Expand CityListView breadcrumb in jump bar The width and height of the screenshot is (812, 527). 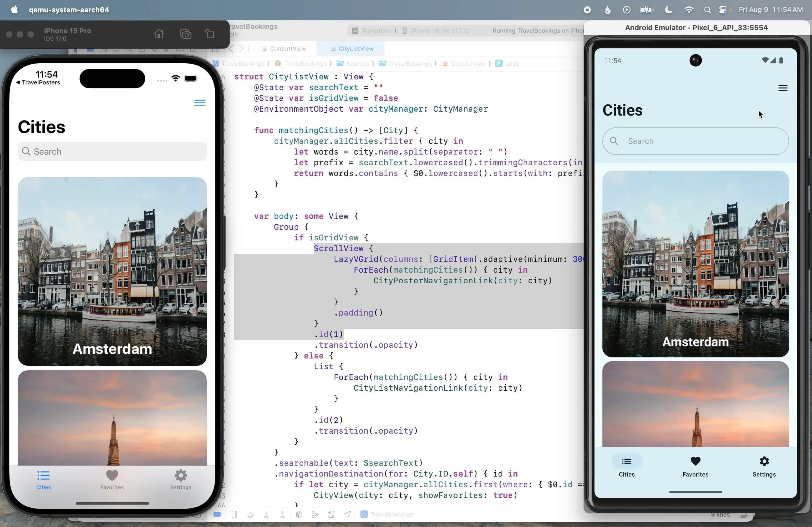468,64
